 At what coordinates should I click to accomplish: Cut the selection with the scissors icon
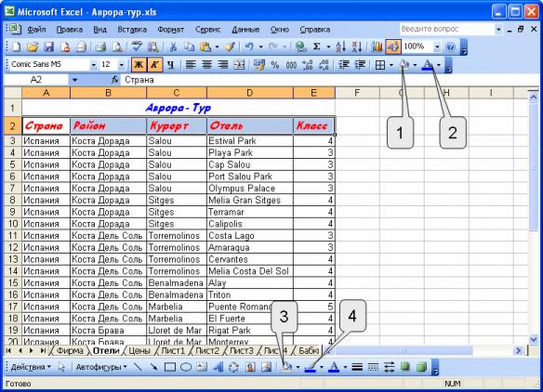pos(173,46)
